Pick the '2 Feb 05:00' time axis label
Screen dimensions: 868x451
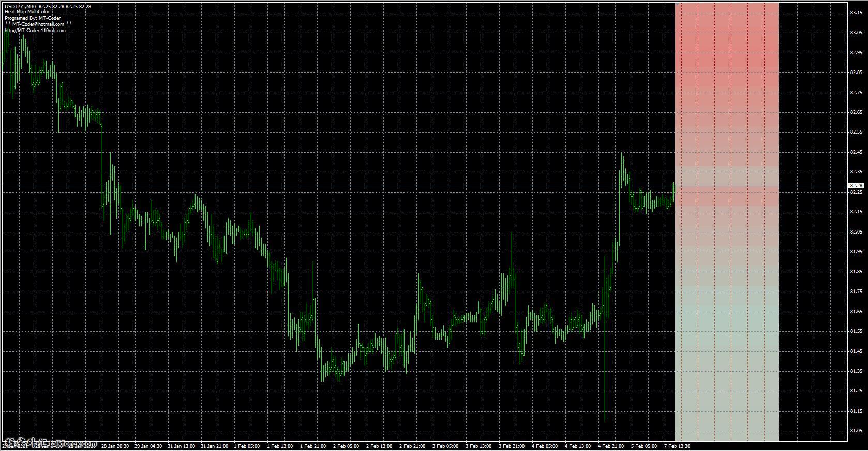346,446
